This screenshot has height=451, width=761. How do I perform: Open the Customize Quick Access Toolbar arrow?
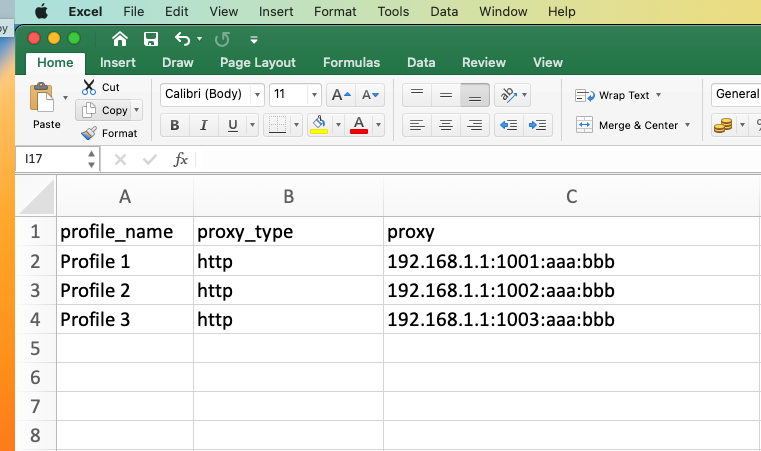(x=254, y=40)
